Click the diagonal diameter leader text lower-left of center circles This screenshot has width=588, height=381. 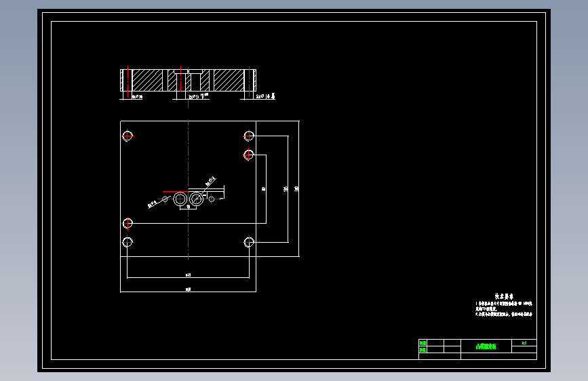pos(153,204)
